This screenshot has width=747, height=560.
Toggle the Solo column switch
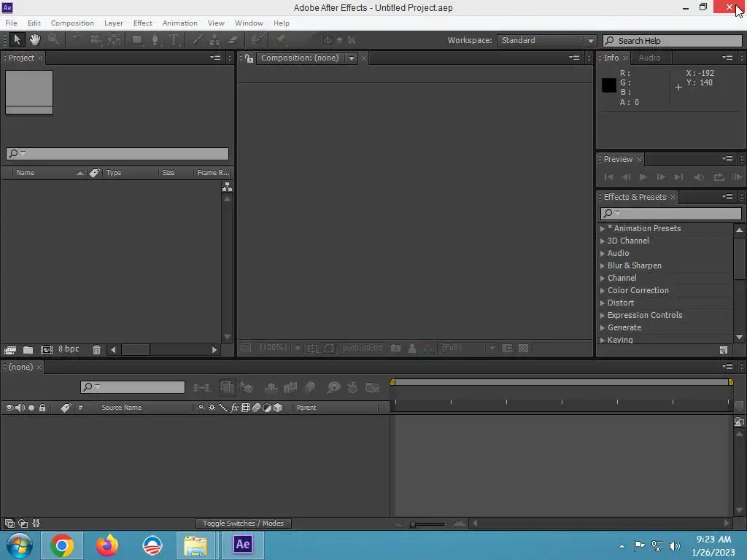31,408
